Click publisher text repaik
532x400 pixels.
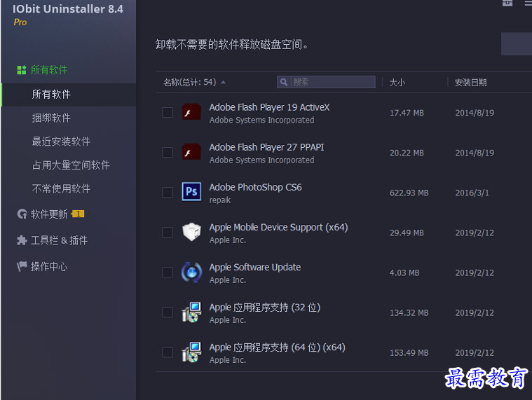220,200
